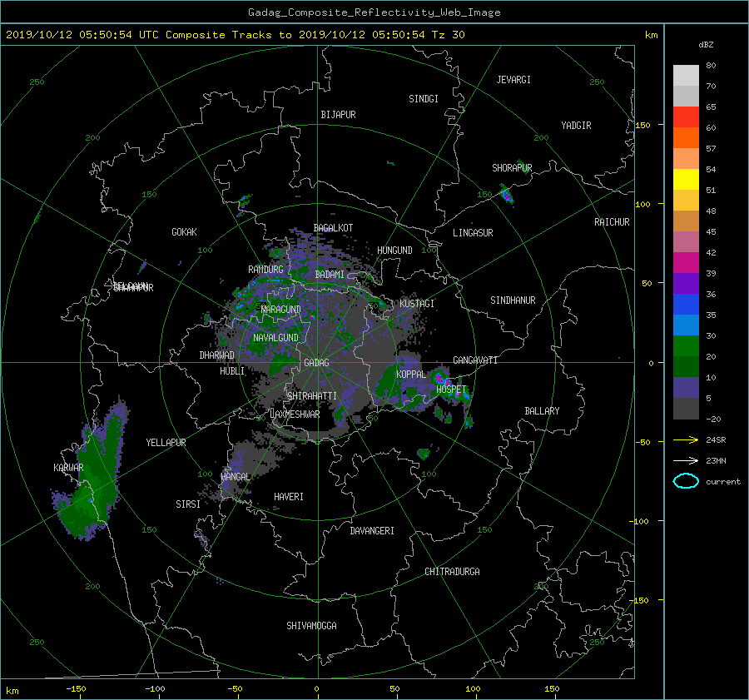Click the KARWAR coastal label
The height and width of the screenshot is (700, 749).
click(68, 467)
